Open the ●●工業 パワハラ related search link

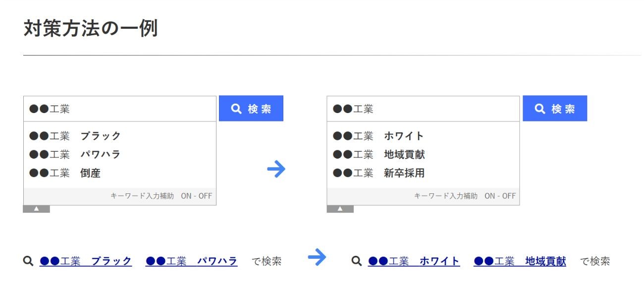(191, 261)
